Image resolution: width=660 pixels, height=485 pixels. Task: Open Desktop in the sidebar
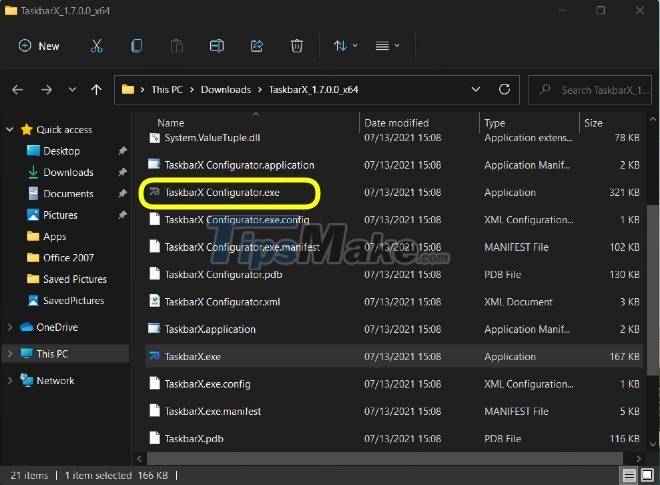61,151
